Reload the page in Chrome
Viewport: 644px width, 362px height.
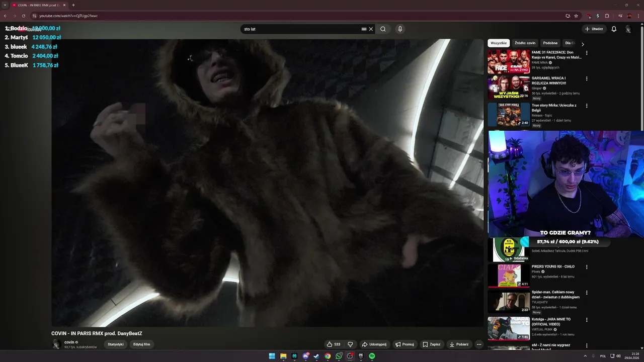[x=23, y=16]
